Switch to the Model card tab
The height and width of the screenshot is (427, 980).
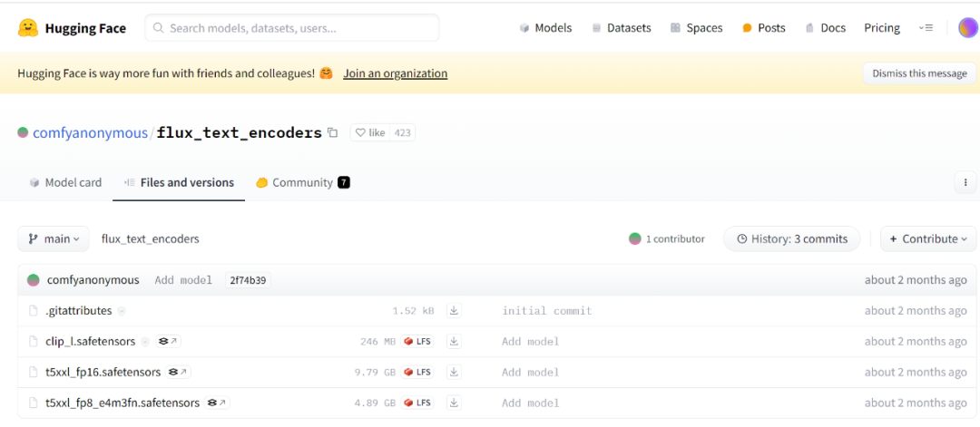pos(65,183)
